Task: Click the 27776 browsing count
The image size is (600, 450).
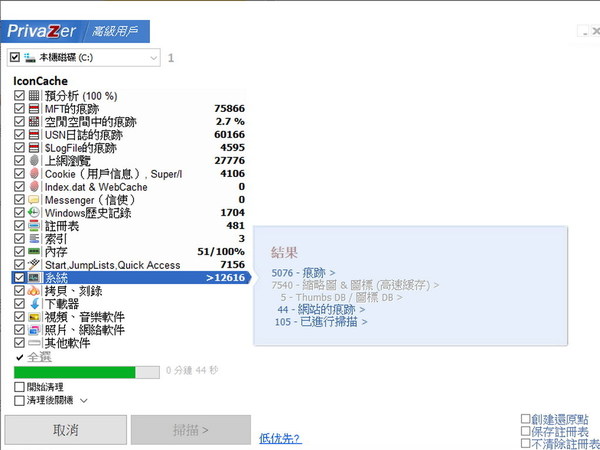Action: pos(229,161)
